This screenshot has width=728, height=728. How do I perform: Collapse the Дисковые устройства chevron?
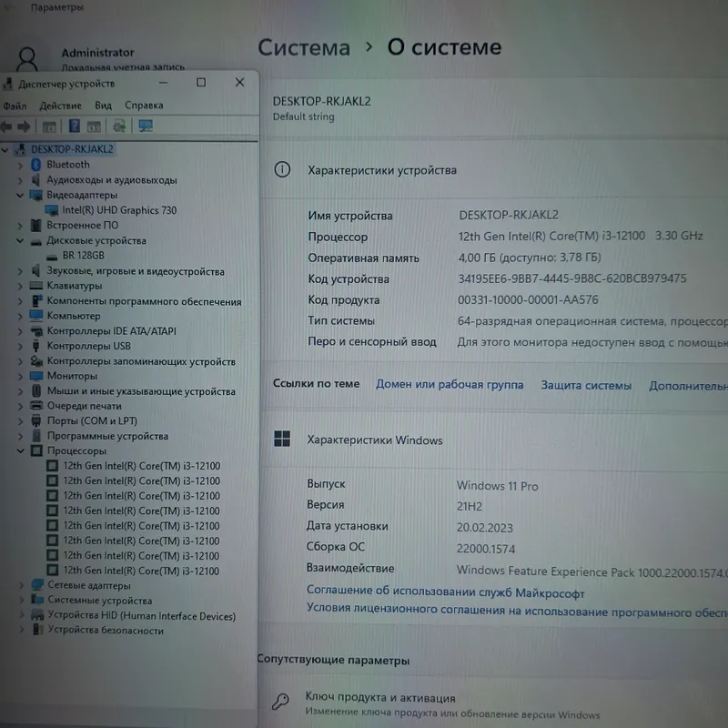click(20, 240)
